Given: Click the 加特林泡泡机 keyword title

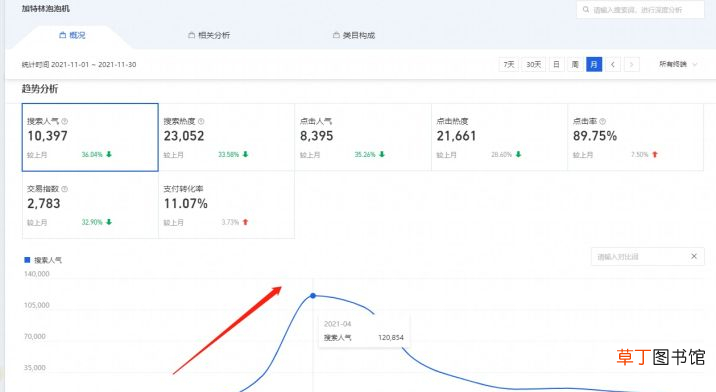Looking at the screenshot, I should (x=46, y=9).
